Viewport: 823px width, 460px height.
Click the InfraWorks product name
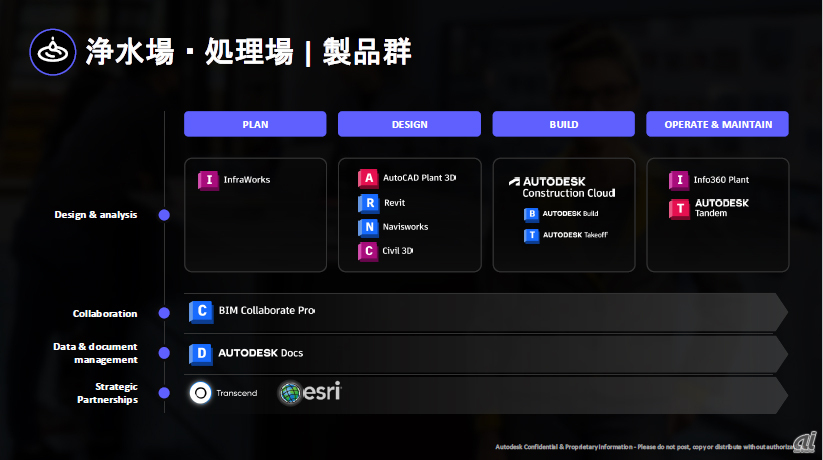point(247,180)
